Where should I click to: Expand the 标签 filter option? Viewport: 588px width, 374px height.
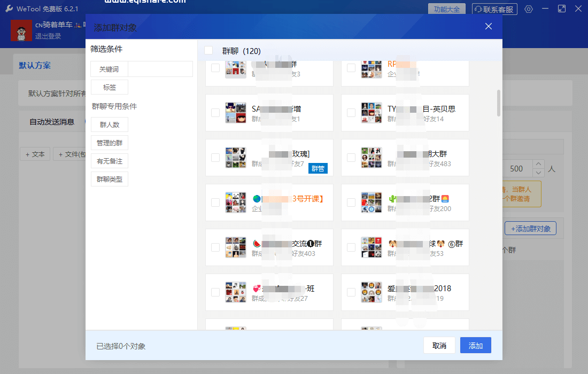tap(110, 87)
